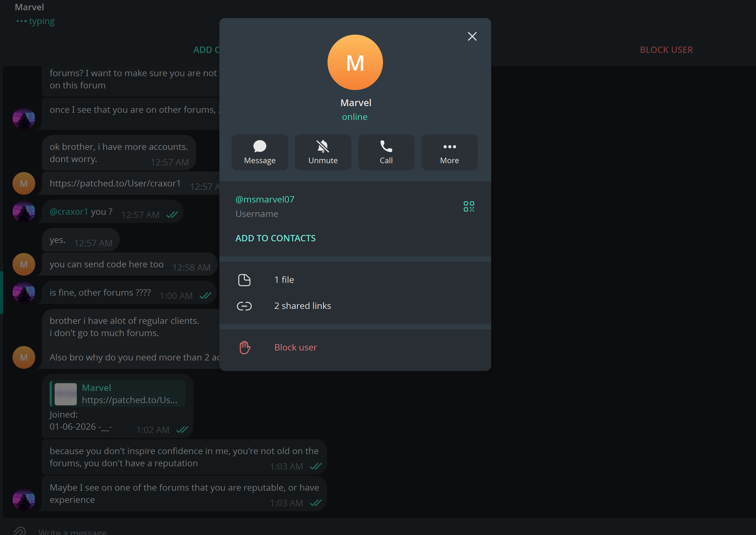Open the 2 shared links entry

[355, 306]
